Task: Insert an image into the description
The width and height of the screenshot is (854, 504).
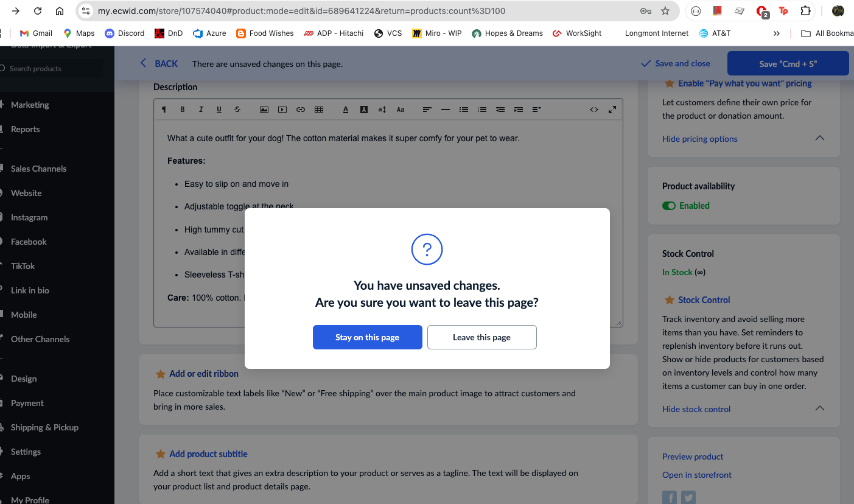Action: point(264,110)
